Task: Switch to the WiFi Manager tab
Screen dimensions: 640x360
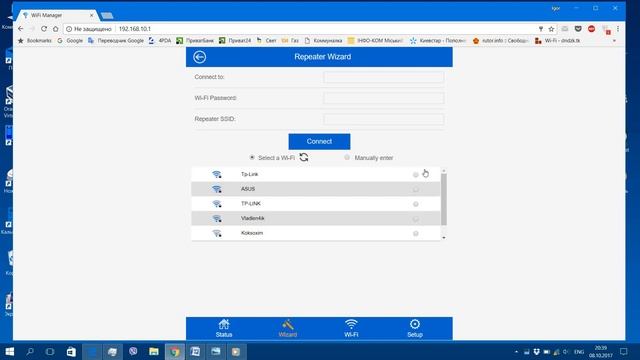Action: click(x=57, y=15)
